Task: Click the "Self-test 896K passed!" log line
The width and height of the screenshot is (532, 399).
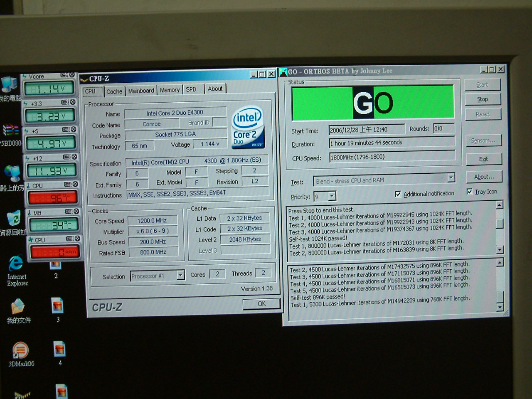Action: 318,297
